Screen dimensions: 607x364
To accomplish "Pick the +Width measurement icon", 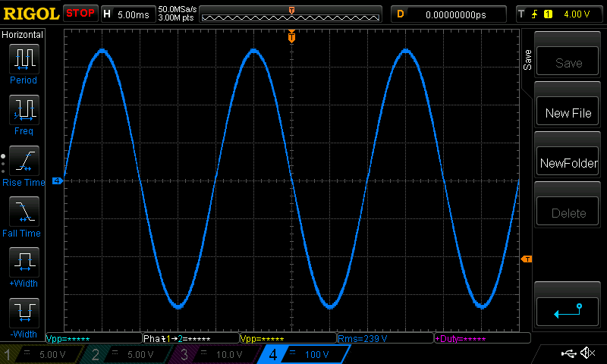I will point(24,262).
